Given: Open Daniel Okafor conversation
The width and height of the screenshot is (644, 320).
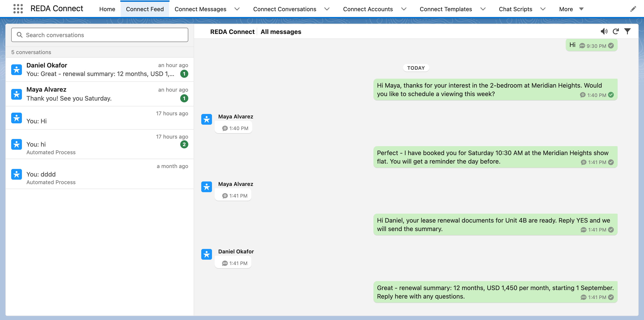Looking at the screenshot, I should pos(100,70).
